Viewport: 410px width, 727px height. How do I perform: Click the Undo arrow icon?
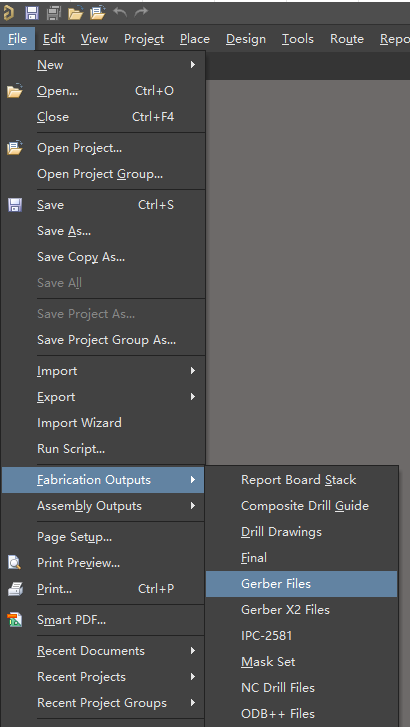pos(120,12)
